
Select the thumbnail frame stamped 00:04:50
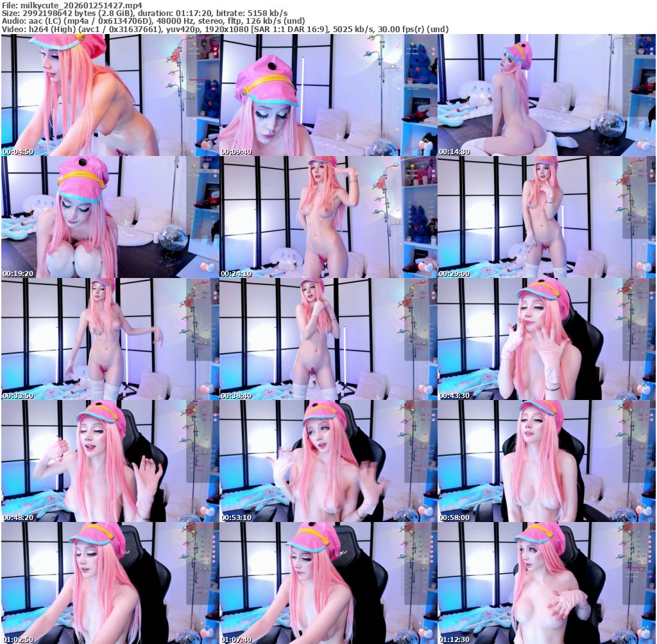coord(110,95)
